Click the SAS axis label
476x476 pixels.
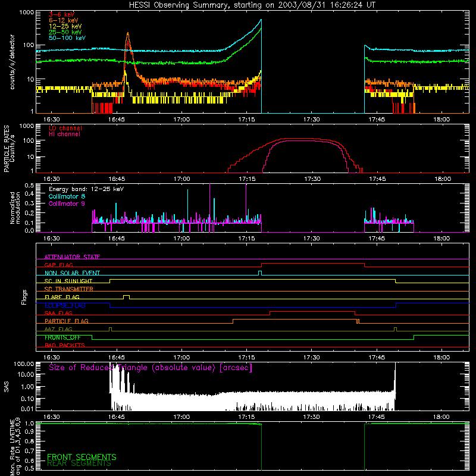tap(7, 387)
